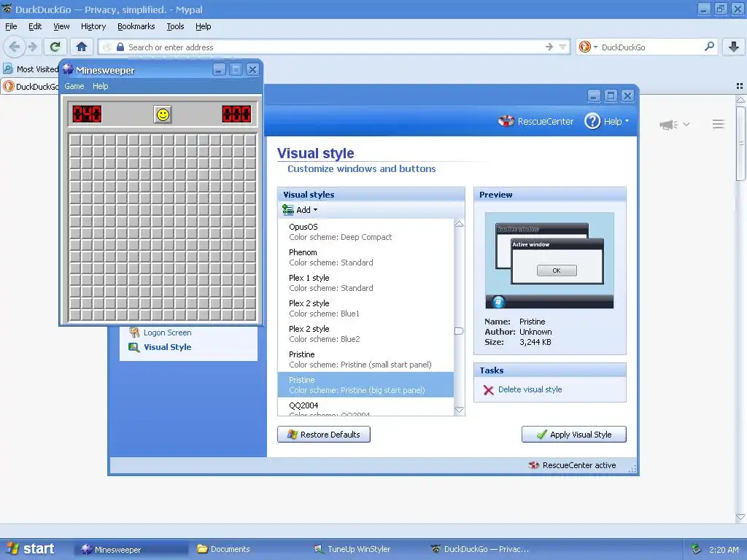Open the Logon Screen link in sidebar
Screen dimensions: 747x560
coord(167,332)
